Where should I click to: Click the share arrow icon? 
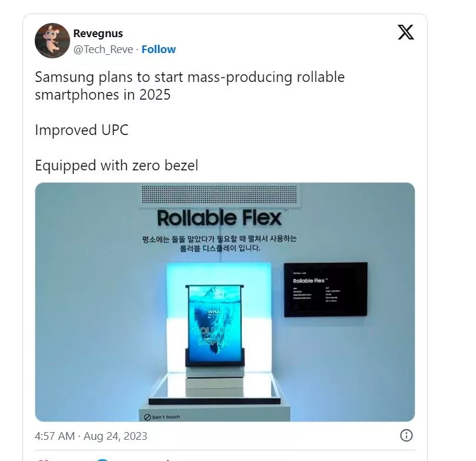[x=167, y=460]
